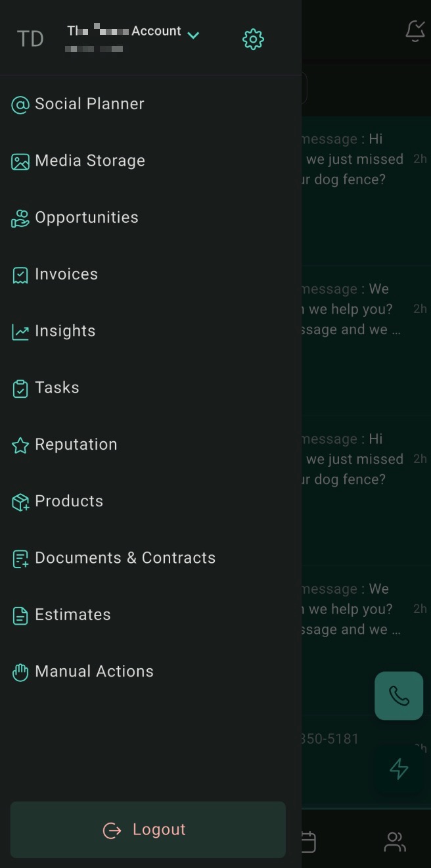The height and width of the screenshot is (868, 431).
Task: Tap the floating phone call button
Action: 399,696
